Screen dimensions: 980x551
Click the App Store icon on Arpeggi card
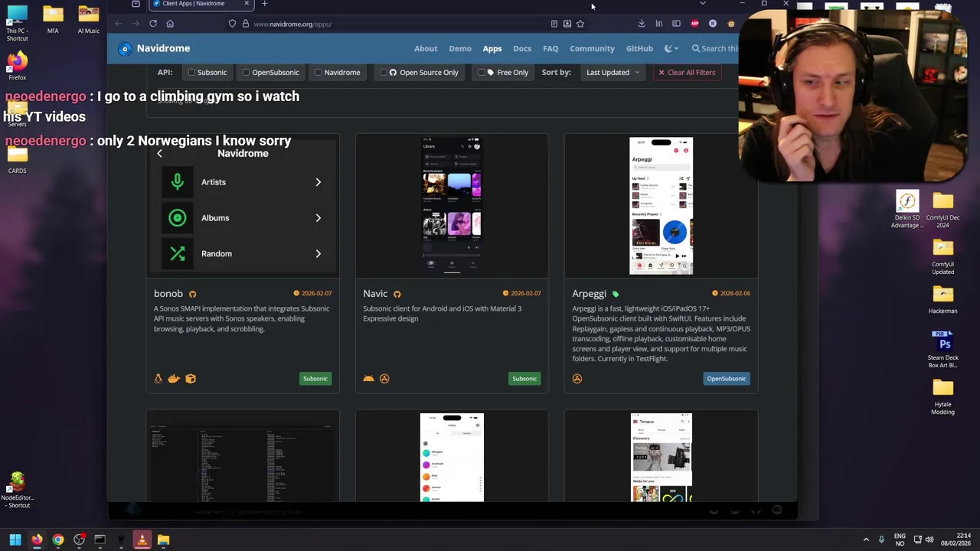click(577, 378)
